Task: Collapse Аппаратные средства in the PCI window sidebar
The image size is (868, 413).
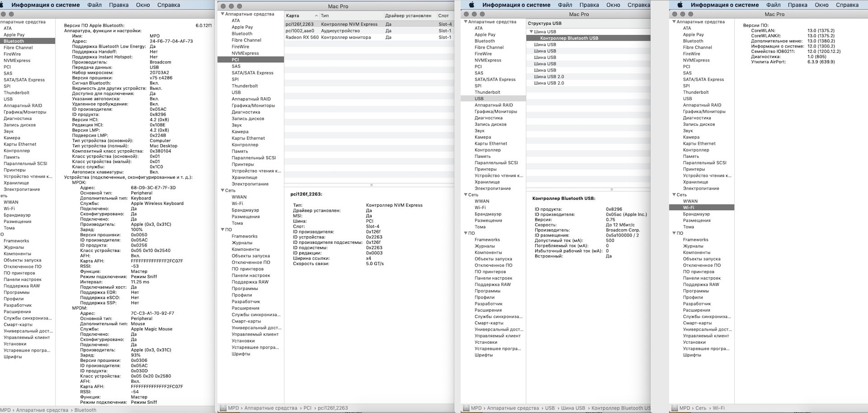Action: click(x=222, y=14)
